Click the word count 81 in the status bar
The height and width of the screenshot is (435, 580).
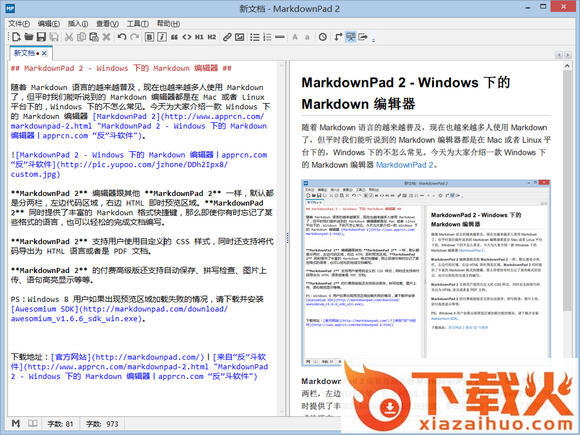[x=60, y=424]
